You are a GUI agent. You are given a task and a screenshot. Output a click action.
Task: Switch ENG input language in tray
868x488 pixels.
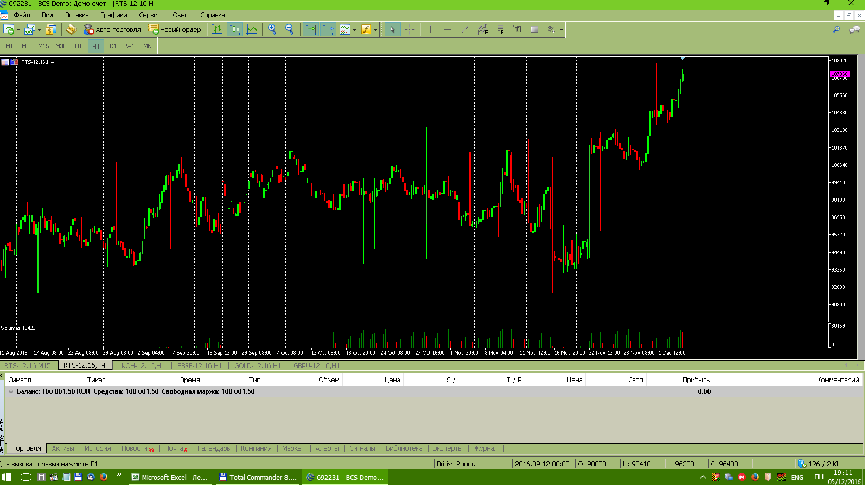(x=797, y=477)
